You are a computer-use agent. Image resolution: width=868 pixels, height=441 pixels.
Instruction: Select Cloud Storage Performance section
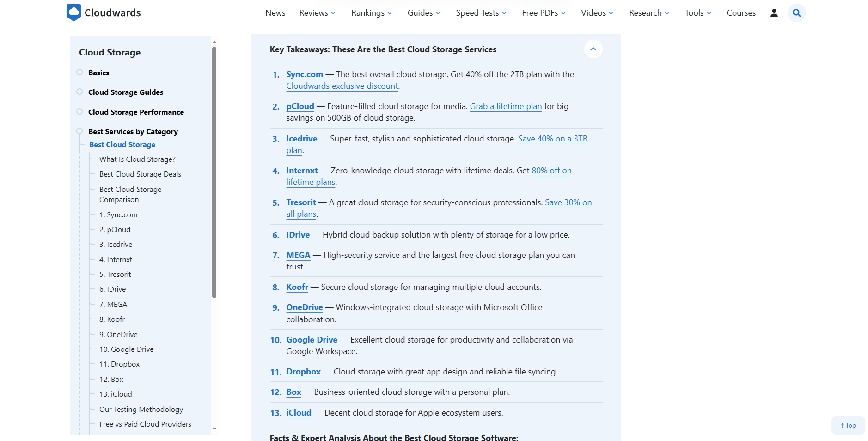tap(136, 112)
